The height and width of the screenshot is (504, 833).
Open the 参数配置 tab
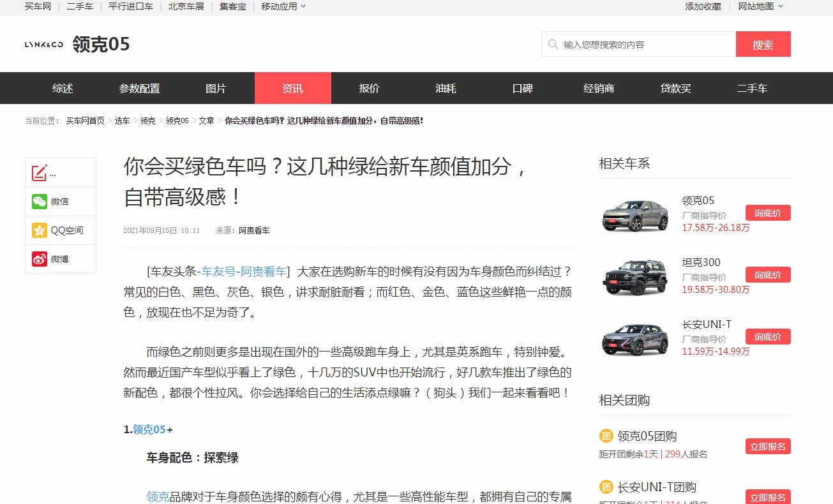click(x=139, y=88)
